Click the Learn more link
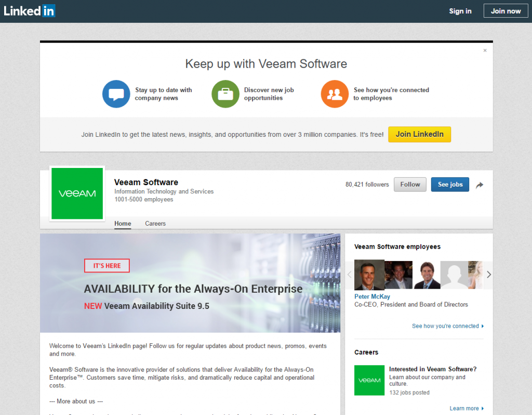The height and width of the screenshot is (415, 532). coord(467,408)
